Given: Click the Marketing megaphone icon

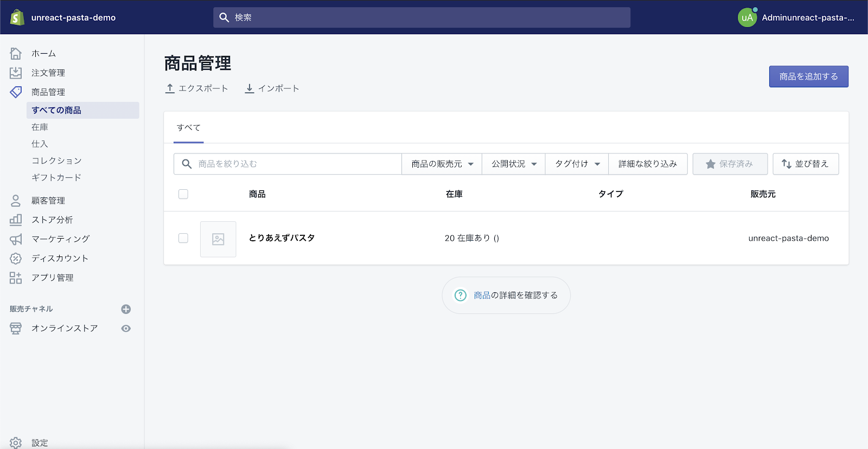Looking at the screenshot, I should [x=16, y=239].
